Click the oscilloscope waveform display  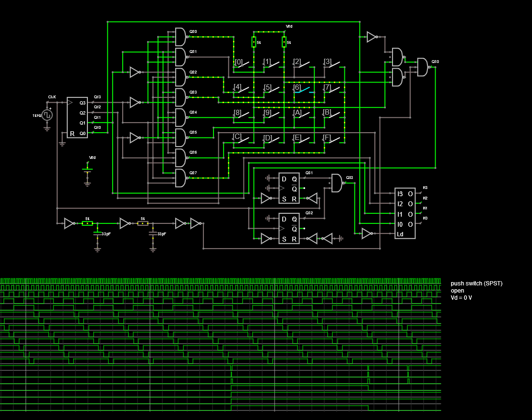click(x=220, y=344)
